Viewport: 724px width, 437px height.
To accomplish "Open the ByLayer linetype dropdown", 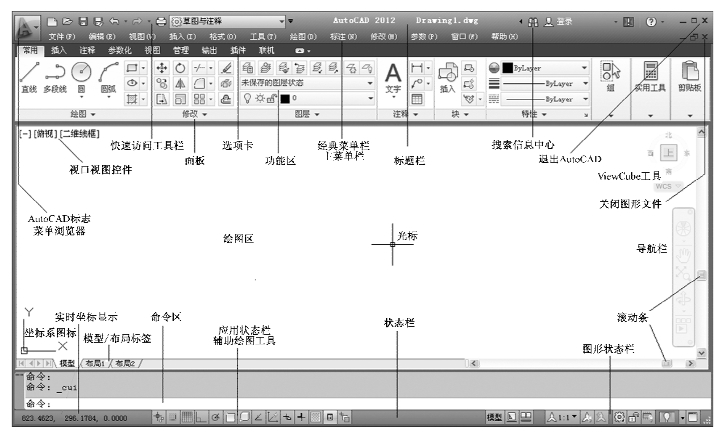I will [545, 99].
